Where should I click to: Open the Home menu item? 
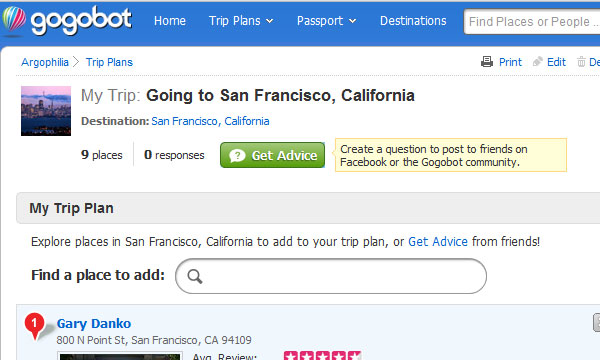point(170,21)
